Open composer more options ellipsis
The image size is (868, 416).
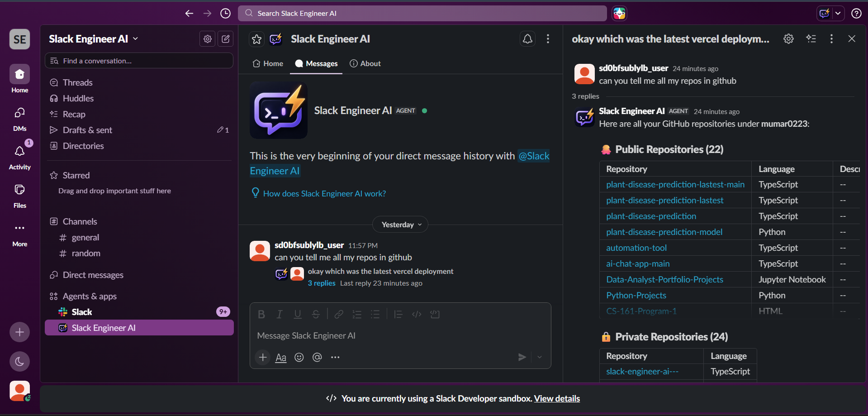[335, 358]
